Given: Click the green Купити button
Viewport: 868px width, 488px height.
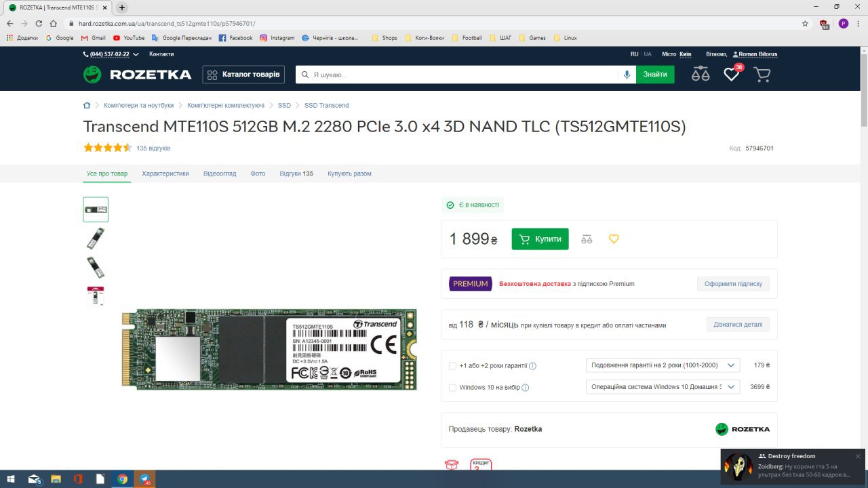Looking at the screenshot, I should [540, 239].
